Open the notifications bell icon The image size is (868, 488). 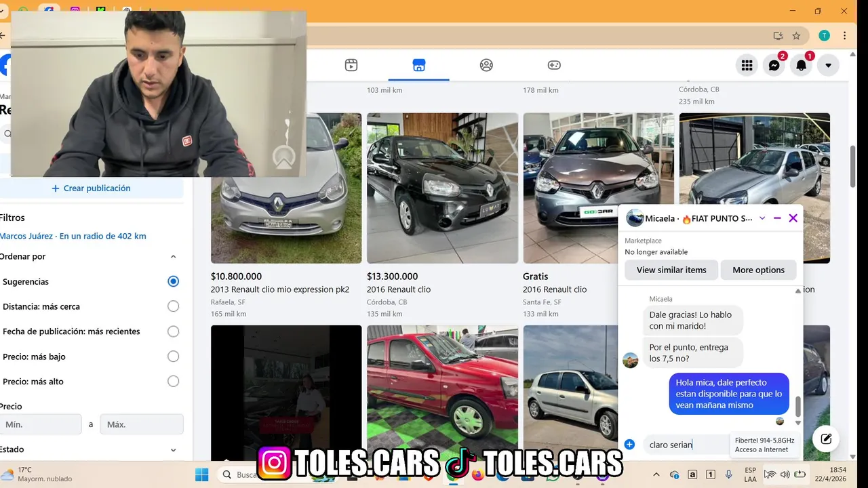(x=802, y=65)
